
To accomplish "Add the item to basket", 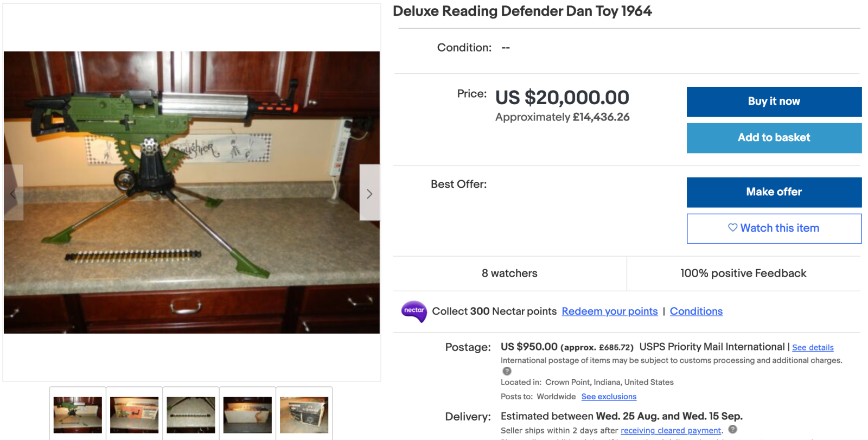I will pyautogui.click(x=774, y=138).
